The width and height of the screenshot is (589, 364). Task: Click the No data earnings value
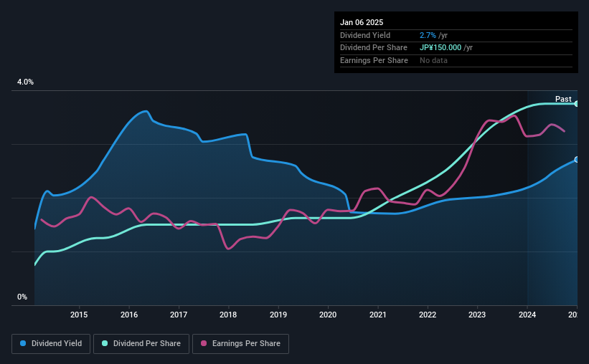(x=433, y=60)
